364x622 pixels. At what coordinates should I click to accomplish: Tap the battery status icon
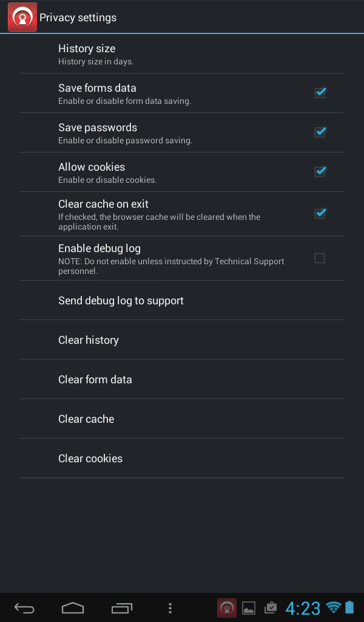pyautogui.click(x=349, y=607)
